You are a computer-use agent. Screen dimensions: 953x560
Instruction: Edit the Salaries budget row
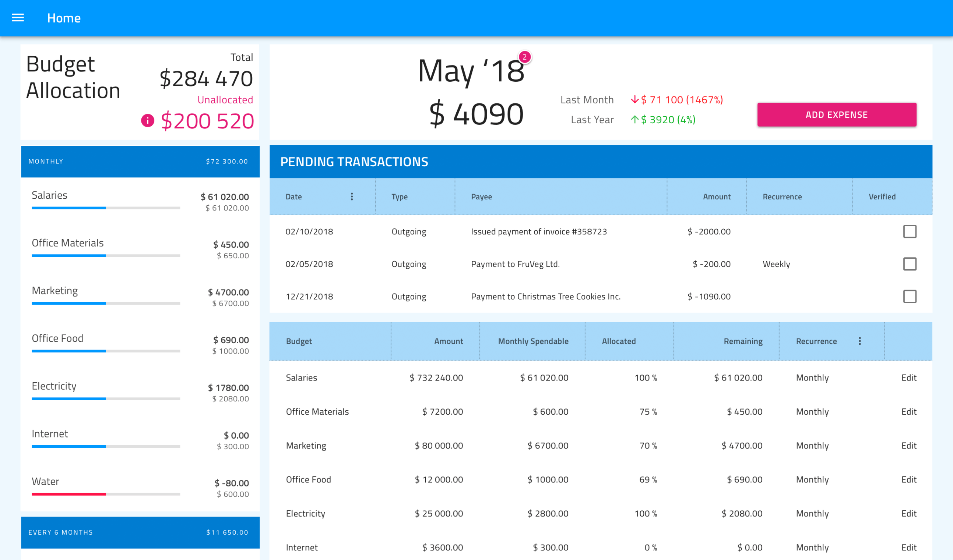click(908, 378)
